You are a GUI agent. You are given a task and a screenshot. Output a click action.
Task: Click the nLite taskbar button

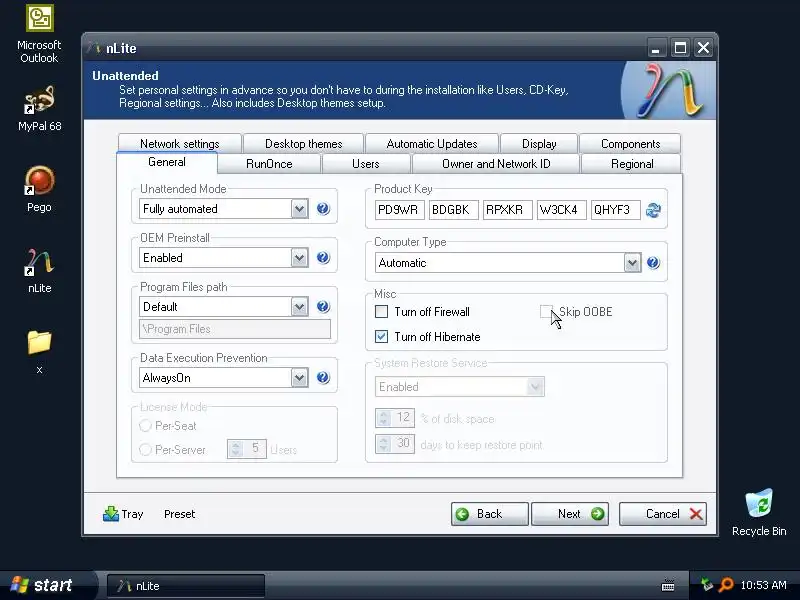(x=186, y=586)
